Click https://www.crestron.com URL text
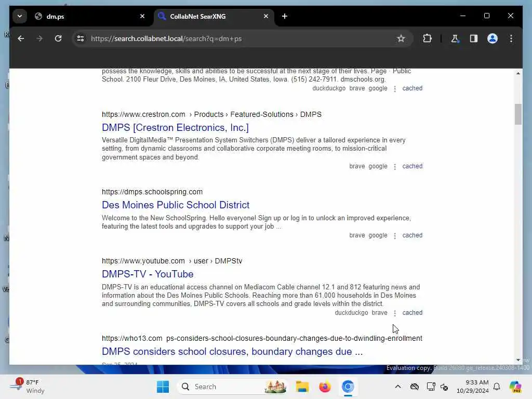 pyautogui.click(x=143, y=114)
